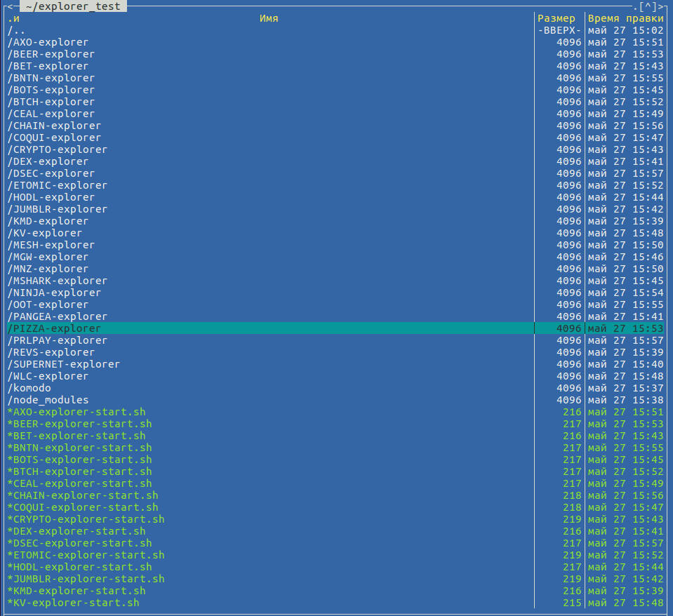Sort by the Время правки column header
This screenshot has width=673, height=616.
[x=626, y=18]
